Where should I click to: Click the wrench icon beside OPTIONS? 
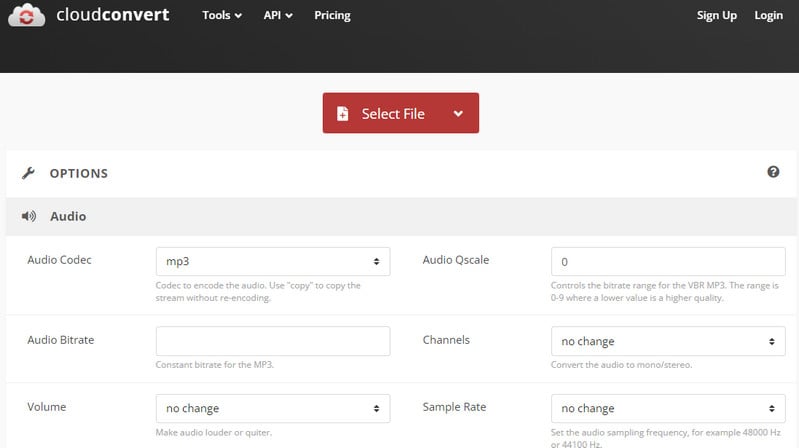click(x=29, y=173)
